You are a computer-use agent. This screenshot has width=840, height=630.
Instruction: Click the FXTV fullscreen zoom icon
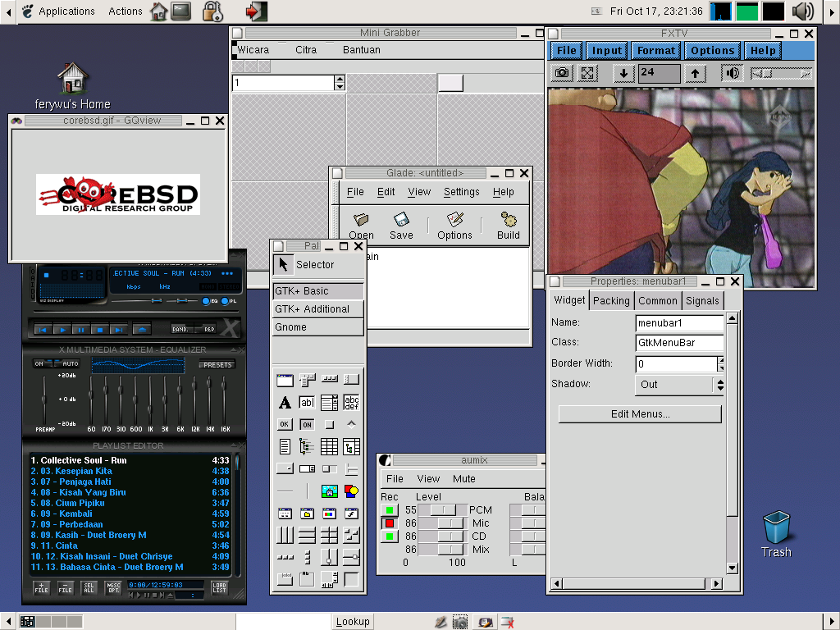(587, 73)
